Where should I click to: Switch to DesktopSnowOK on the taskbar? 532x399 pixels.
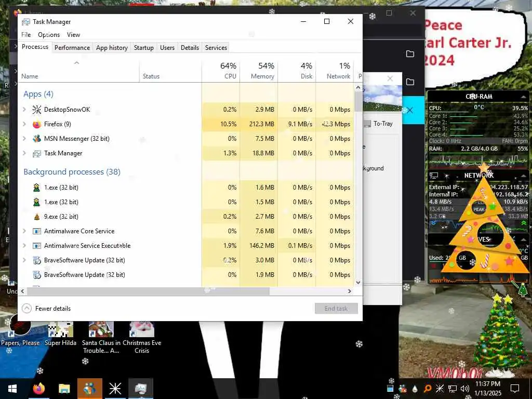[115, 389]
